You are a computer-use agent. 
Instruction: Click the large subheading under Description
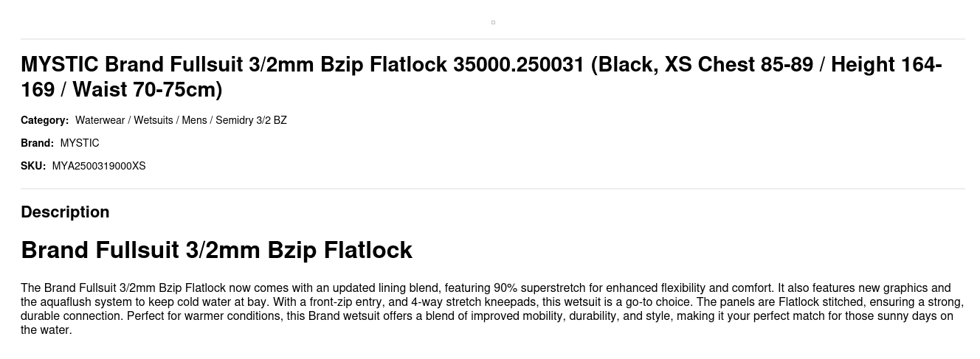click(x=216, y=250)
